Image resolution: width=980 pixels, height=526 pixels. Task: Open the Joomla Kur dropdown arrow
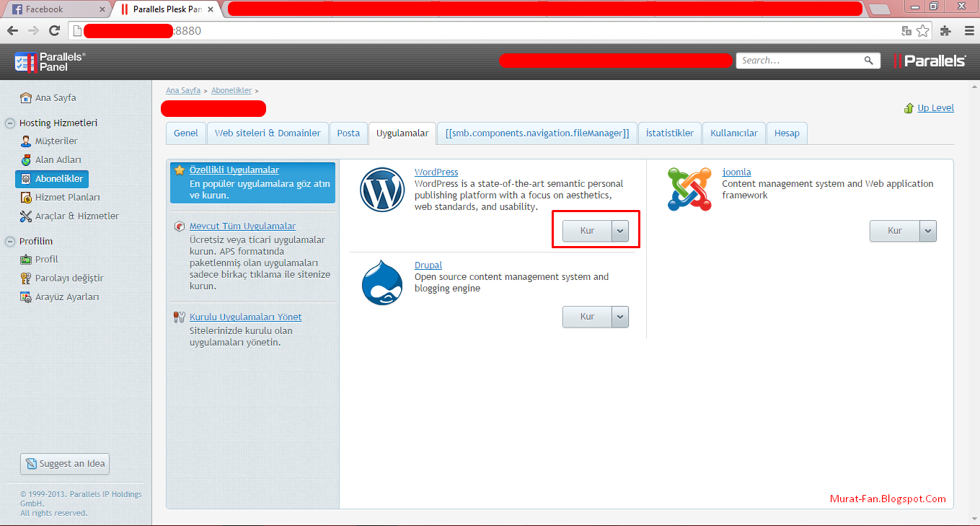(x=928, y=231)
